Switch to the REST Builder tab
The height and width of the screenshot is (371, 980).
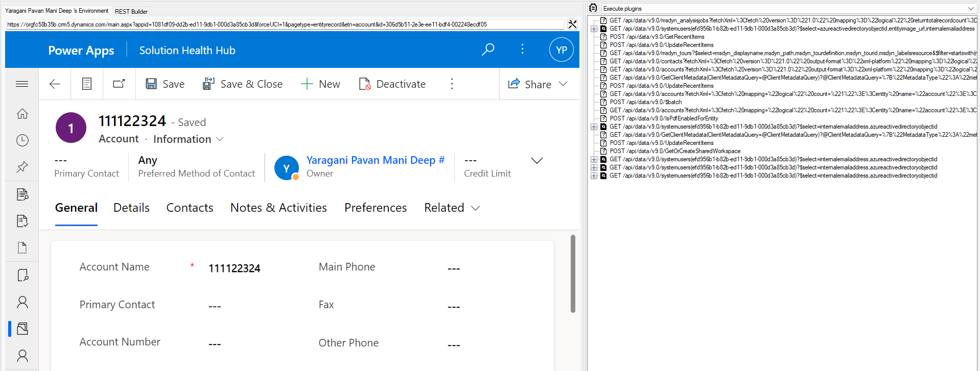point(131,11)
